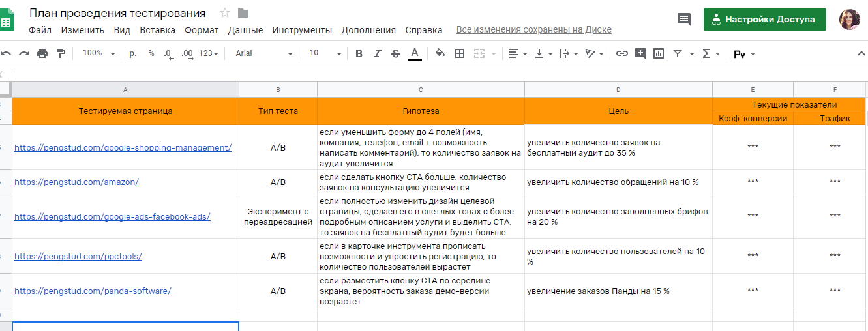Image resolution: width=868 pixels, height=331 pixels.
Task: Click the insert link icon
Action: click(x=622, y=53)
